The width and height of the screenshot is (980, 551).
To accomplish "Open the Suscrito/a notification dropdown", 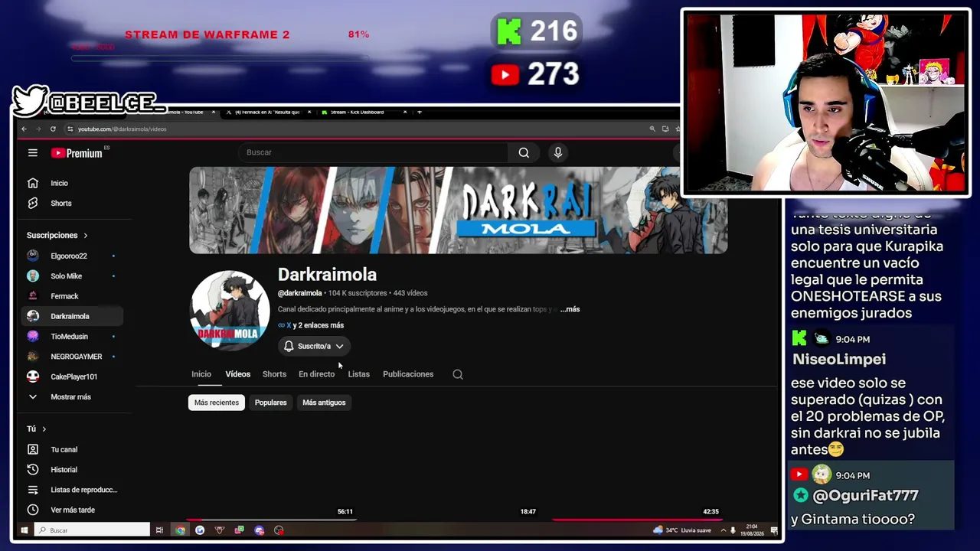I will coord(314,347).
